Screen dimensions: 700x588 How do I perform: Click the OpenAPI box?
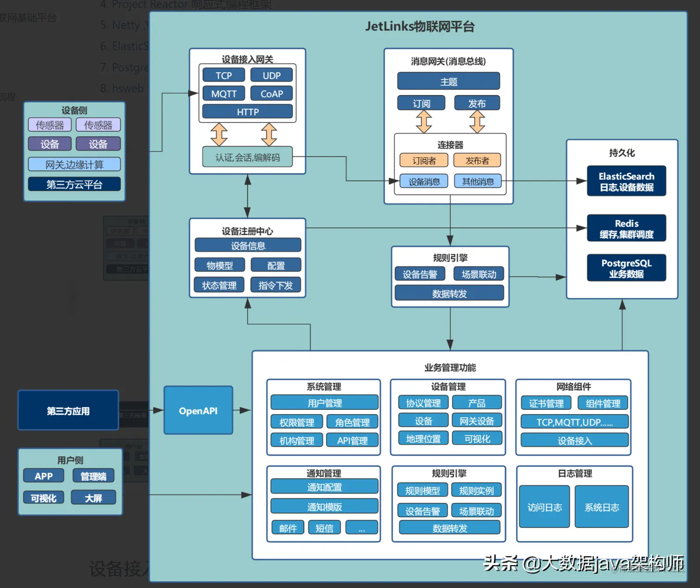[x=198, y=411]
